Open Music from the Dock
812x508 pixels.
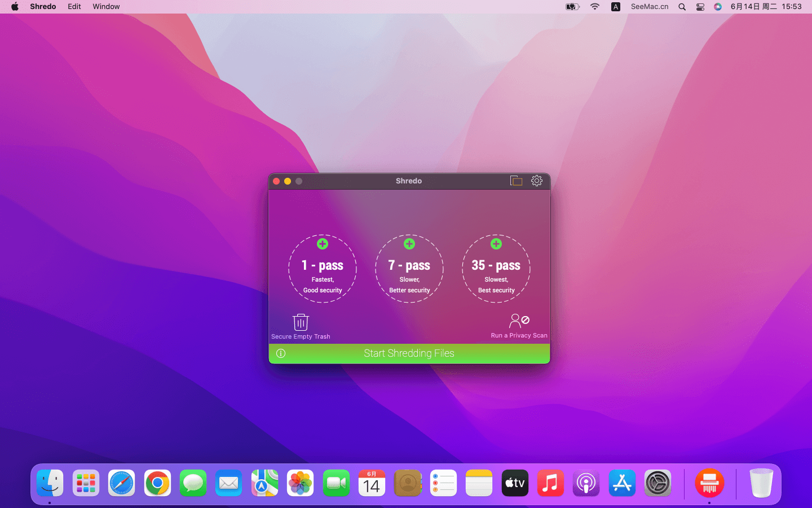coord(551,483)
